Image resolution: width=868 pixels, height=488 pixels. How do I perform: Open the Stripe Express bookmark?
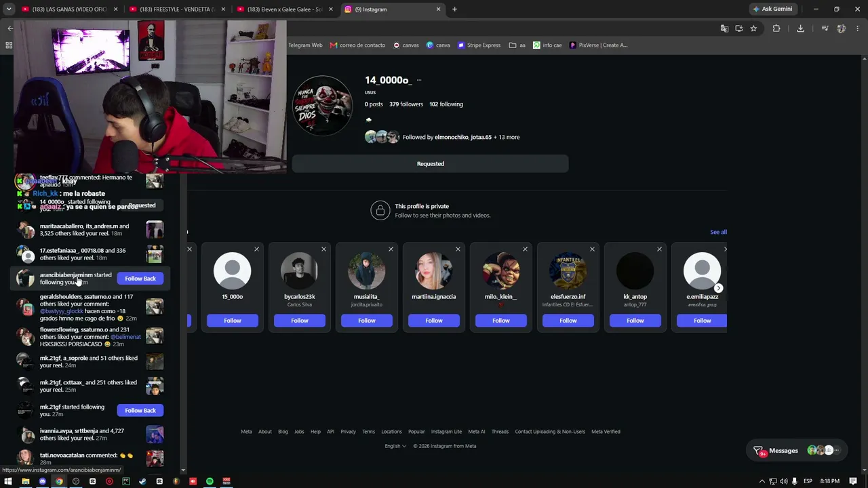point(479,45)
